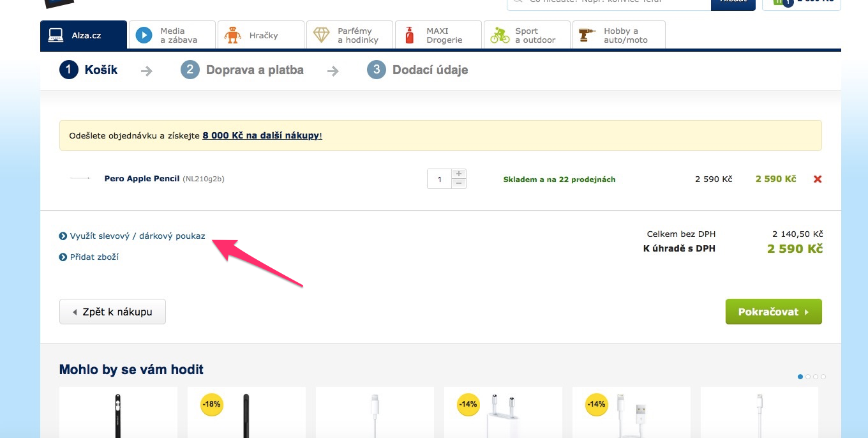This screenshot has height=438, width=868.
Task: Open the Alza.cz main tab
Action: click(84, 35)
